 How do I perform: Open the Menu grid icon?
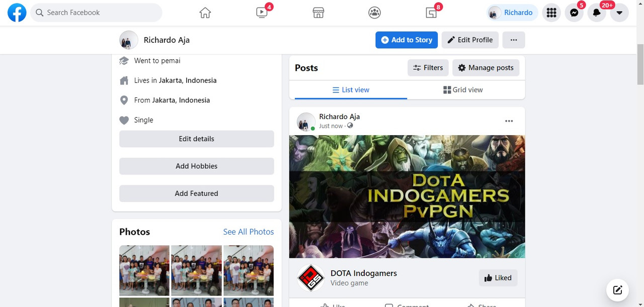click(551, 13)
